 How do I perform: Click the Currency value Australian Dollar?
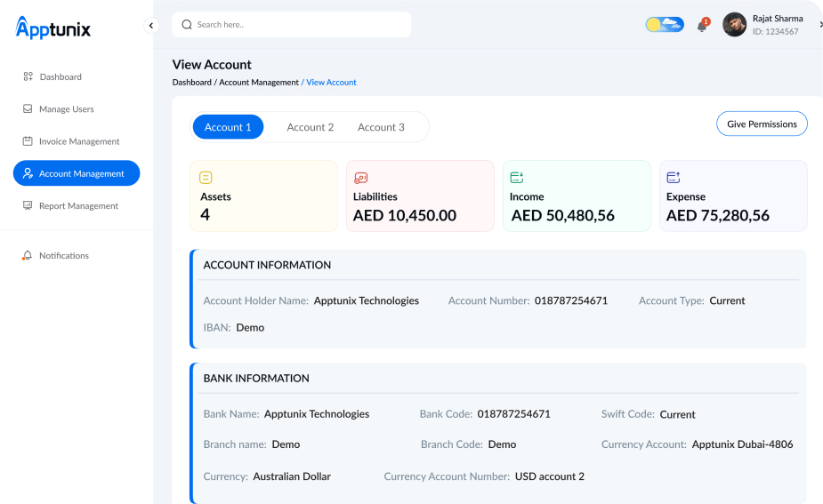pos(292,476)
